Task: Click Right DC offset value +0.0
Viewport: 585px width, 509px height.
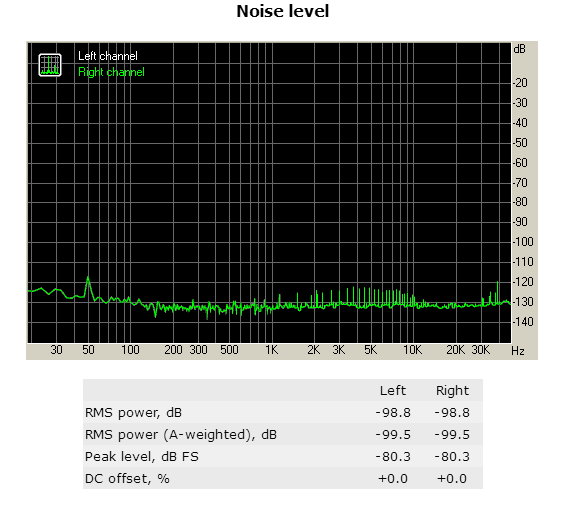Action: coord(452,479)
